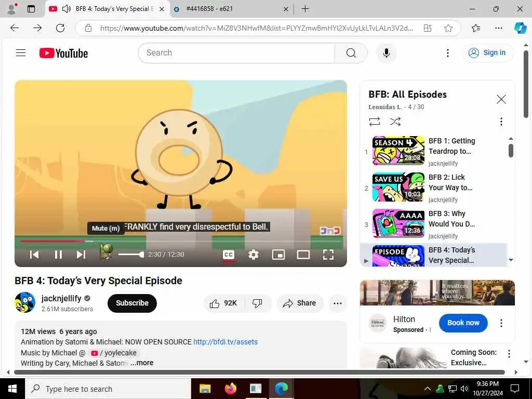Subscribe to jacknjellify
This screenshot has width=532, height=399.
(132, 303)
